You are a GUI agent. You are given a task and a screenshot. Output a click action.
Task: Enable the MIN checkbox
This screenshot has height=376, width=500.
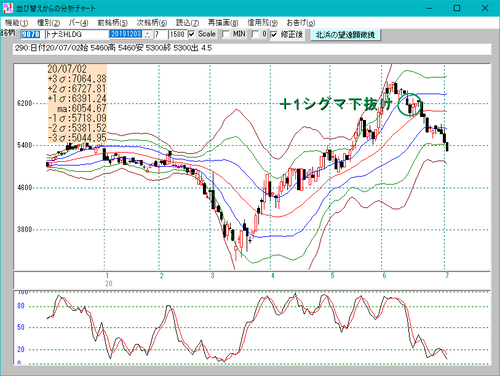point(226,34)
